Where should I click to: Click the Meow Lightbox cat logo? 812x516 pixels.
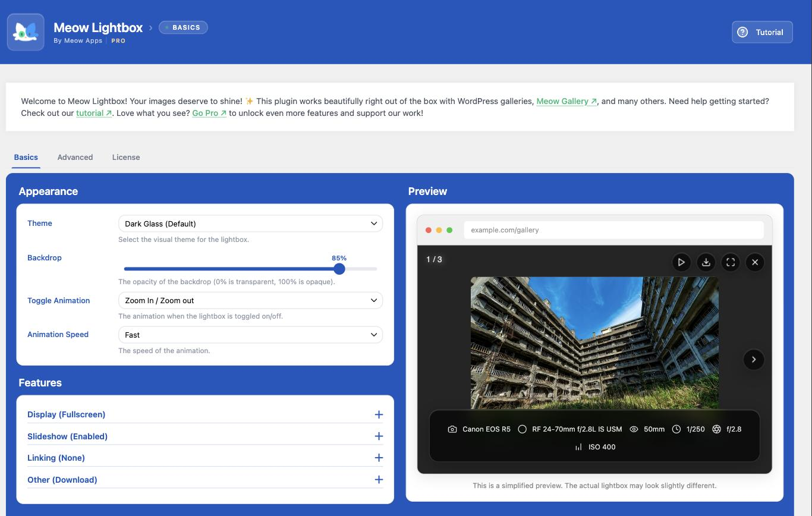click(26, 32)
